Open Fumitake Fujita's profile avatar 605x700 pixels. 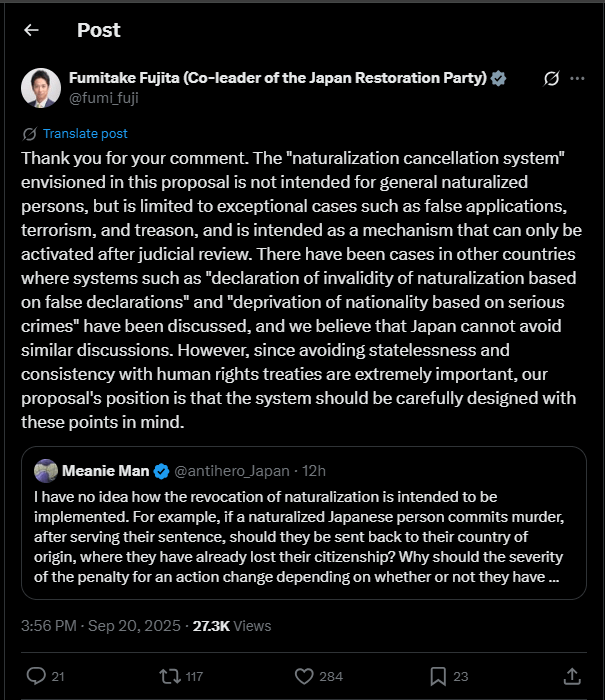[41, 88]
